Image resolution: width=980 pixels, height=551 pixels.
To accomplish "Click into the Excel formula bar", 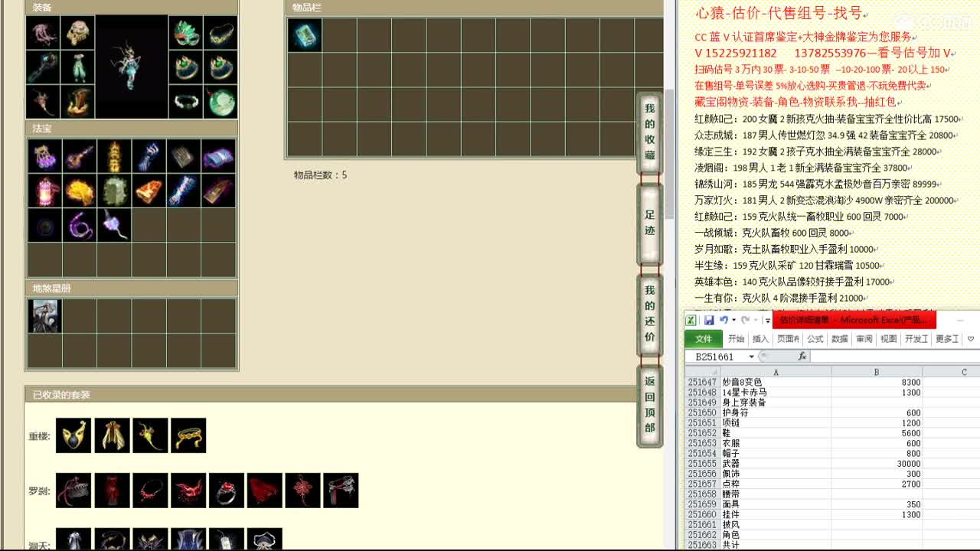I will pos(894,357).
